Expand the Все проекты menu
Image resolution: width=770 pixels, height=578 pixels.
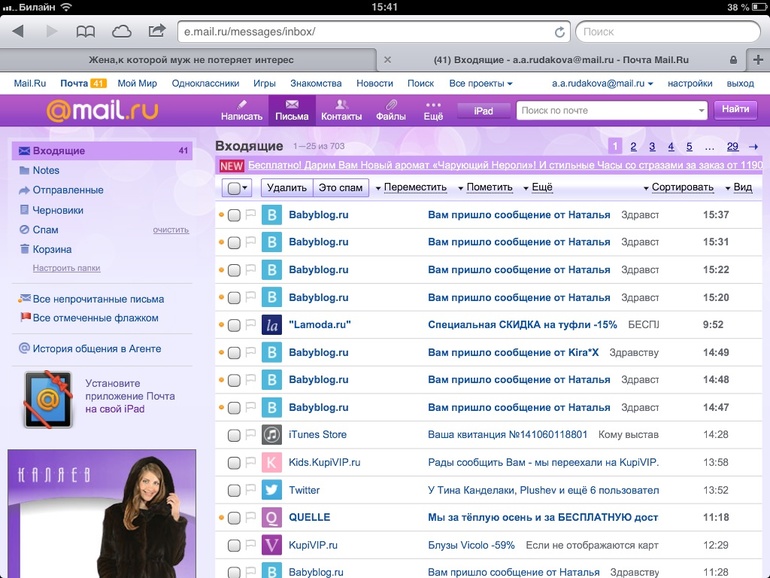[x=480, y=84]
